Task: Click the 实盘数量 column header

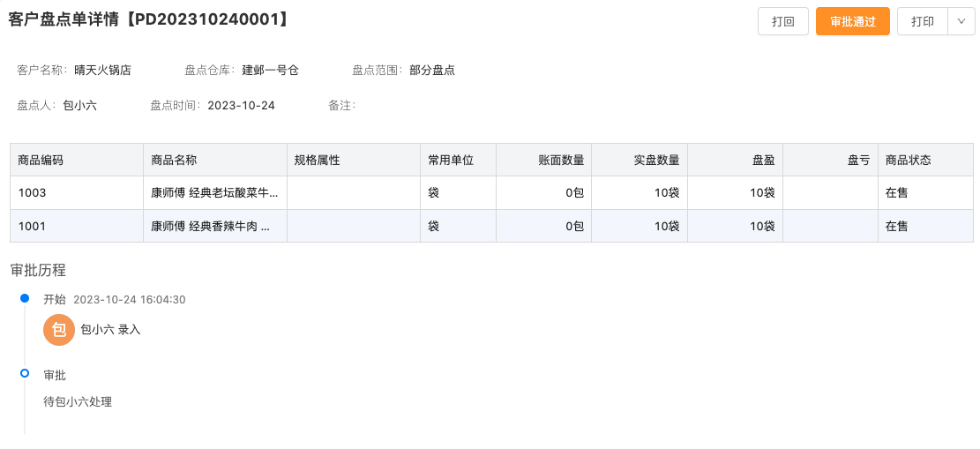Action: coord(656,161)
